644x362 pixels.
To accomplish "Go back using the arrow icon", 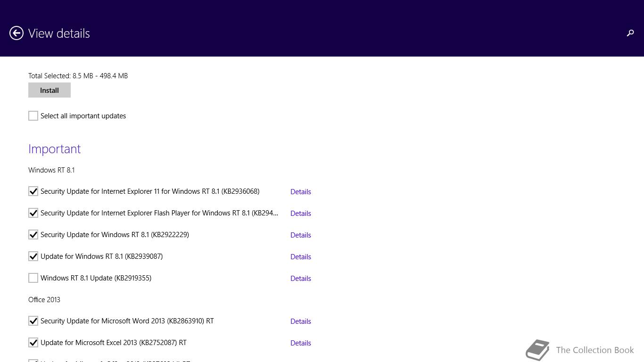I will pyautogui.click(x=17, y=33).
